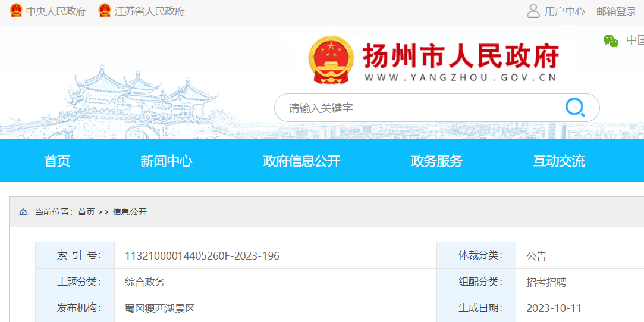Click the 组配分类 label cell
644x322 pixels.
tap(476, 282)
